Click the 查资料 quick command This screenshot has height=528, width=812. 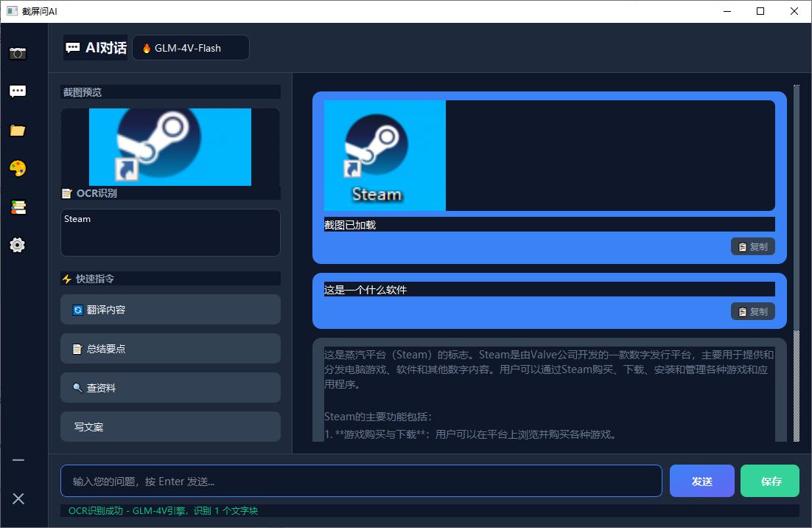click(170, 388)
